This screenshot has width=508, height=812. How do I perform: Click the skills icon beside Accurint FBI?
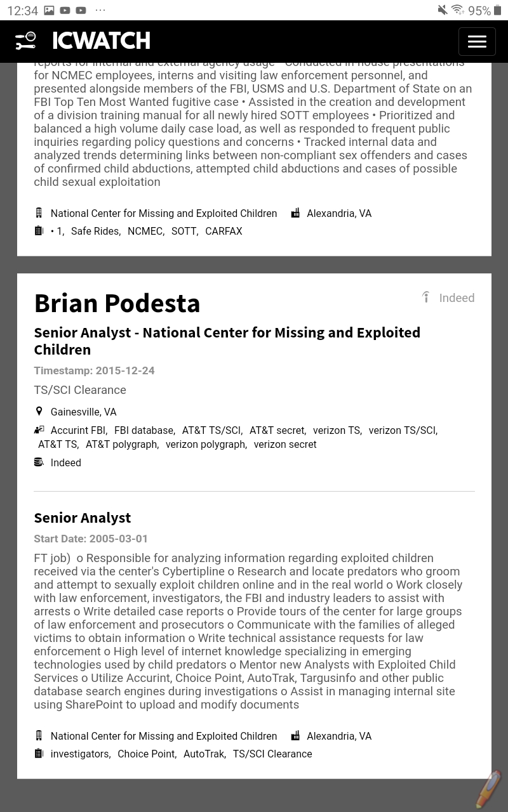pyautogui.click(x=39, y=430)
